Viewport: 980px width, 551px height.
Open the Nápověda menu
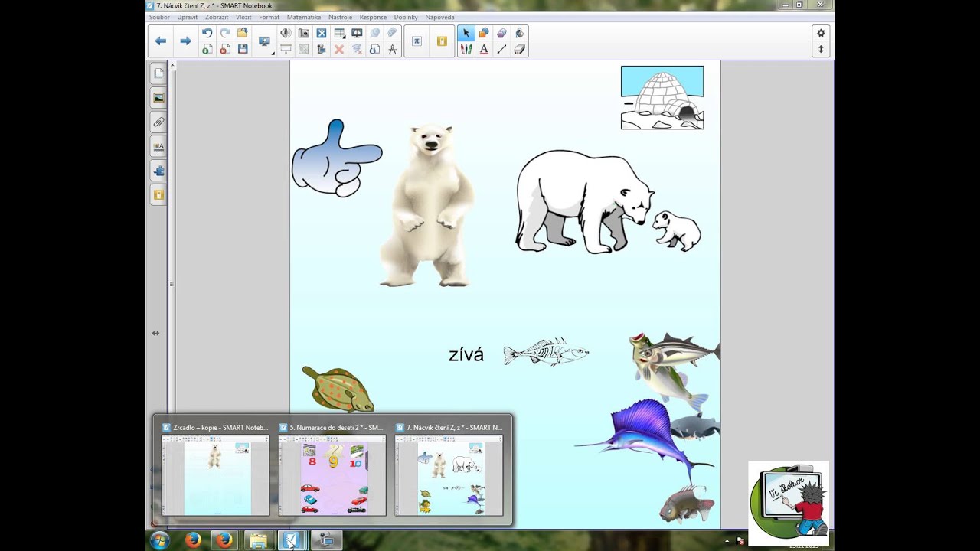439,17
